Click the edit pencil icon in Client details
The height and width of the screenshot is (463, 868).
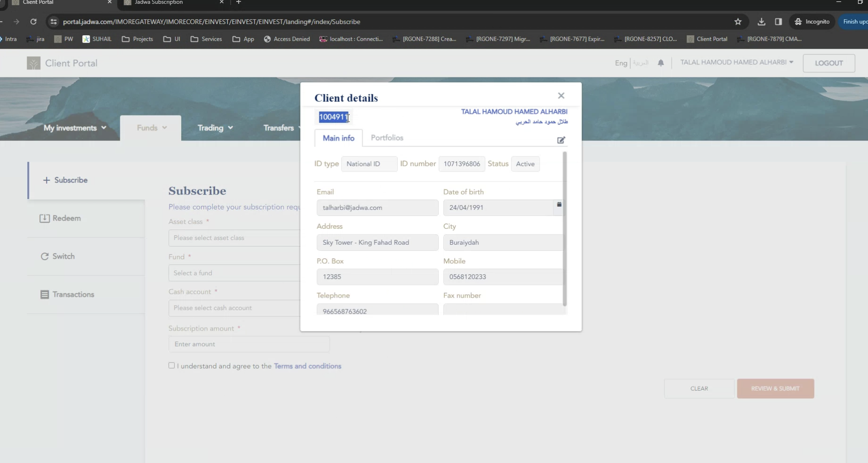[561, 140]
